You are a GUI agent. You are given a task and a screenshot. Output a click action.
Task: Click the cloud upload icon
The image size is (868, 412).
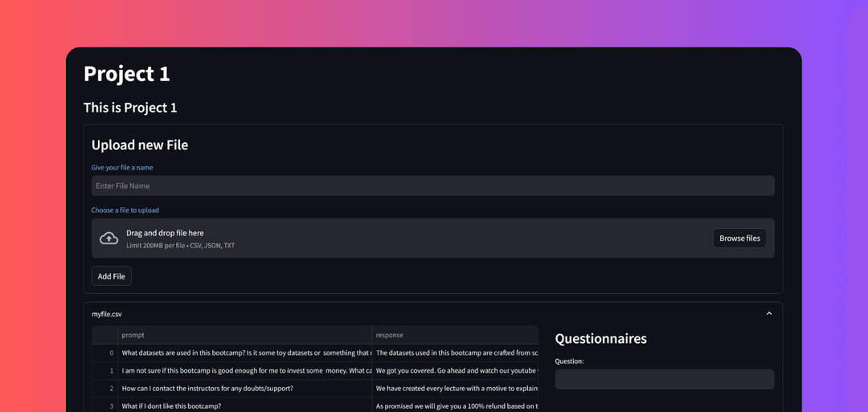click(x=108, y=239)
